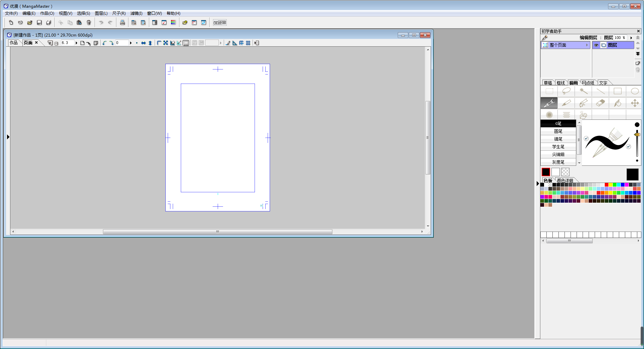
Task: Open the 图层(L) menu
Action: [x=101, y=13]
